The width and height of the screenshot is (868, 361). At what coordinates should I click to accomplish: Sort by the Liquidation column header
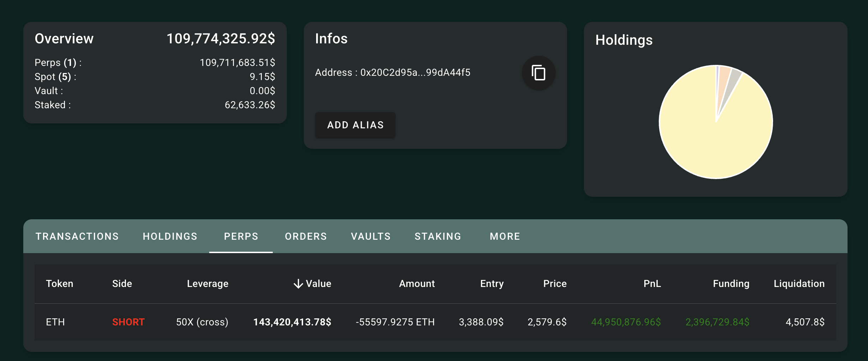(x=799, y=284)
